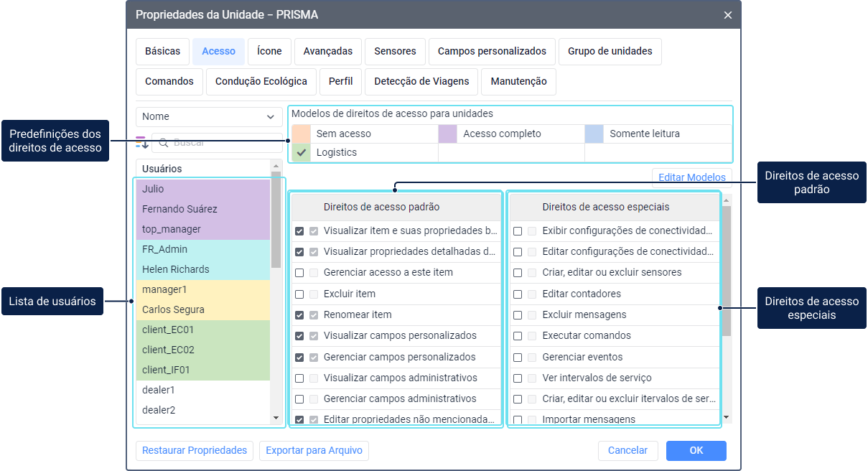Image resolution: width=868 pixels, height=471 pixels.
Task: Select user Fernando Suárez
Action: point(203,210)
